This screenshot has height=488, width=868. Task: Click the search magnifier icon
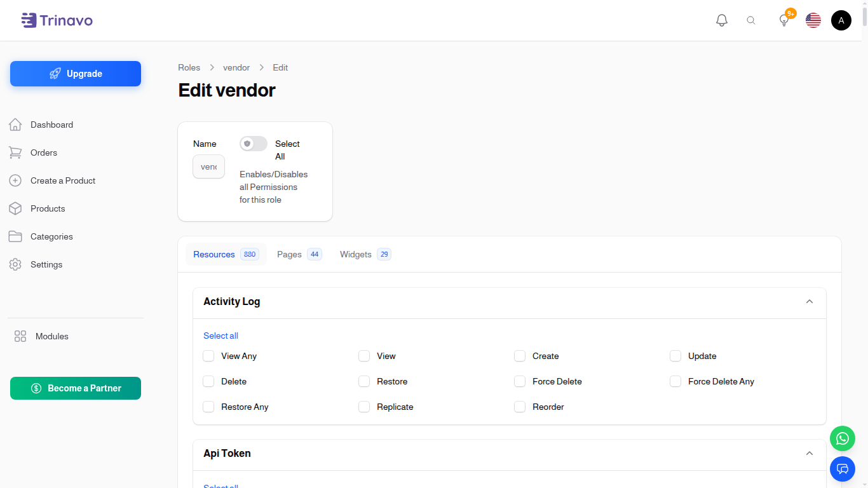coord(751,20)
